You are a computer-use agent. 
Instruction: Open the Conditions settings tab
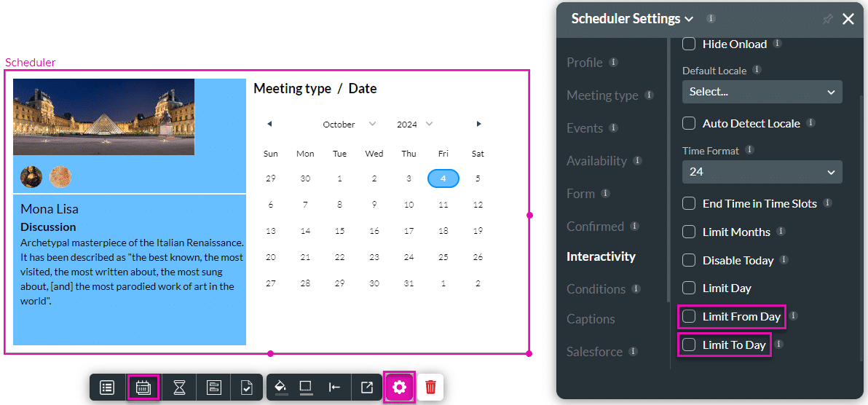click(596, 289)
